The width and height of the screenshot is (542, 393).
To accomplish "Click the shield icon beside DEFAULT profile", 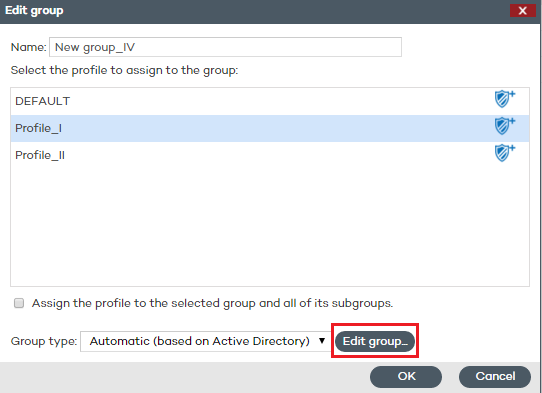I will [504, 99].
